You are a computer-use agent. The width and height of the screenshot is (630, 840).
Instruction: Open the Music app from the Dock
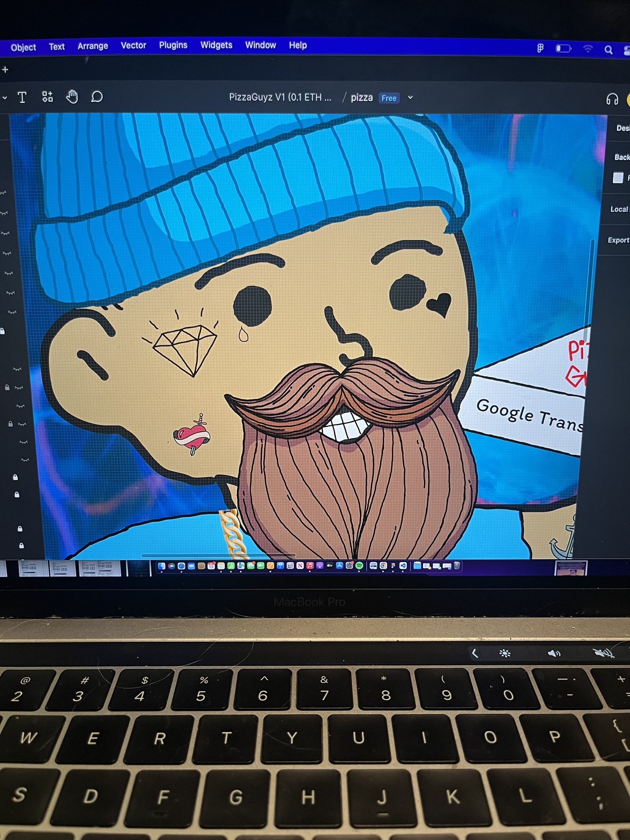point(310,566)
